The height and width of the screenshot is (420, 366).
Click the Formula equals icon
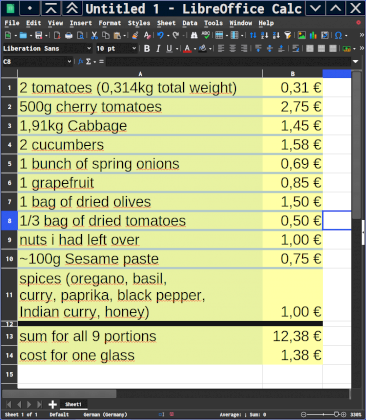(101, 61)
